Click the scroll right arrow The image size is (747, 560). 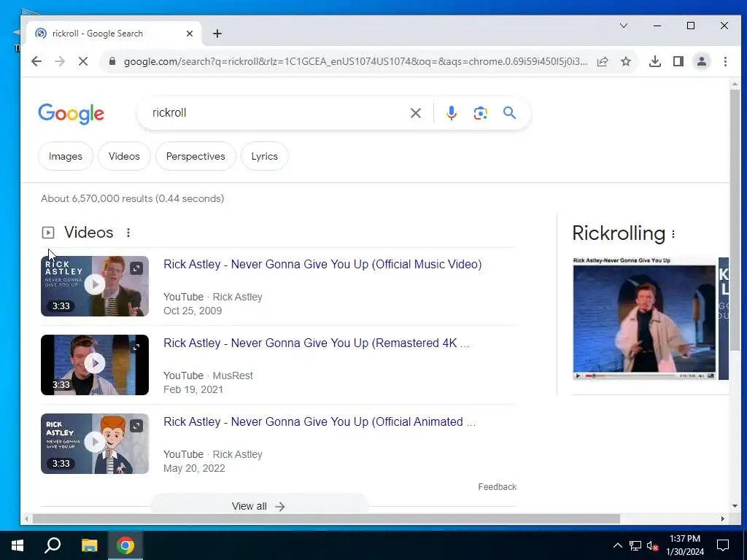coord(723,518)
